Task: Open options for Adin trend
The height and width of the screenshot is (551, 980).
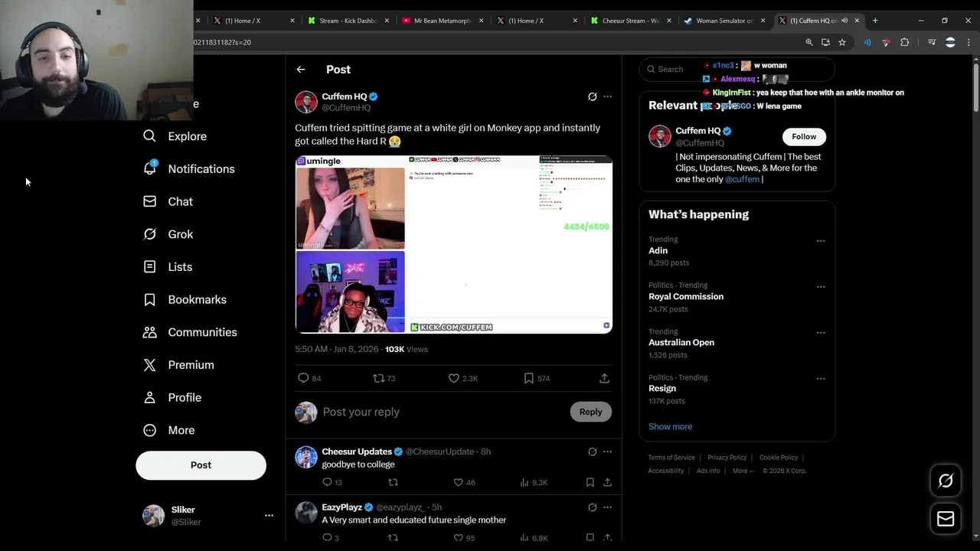Action: 821,241
